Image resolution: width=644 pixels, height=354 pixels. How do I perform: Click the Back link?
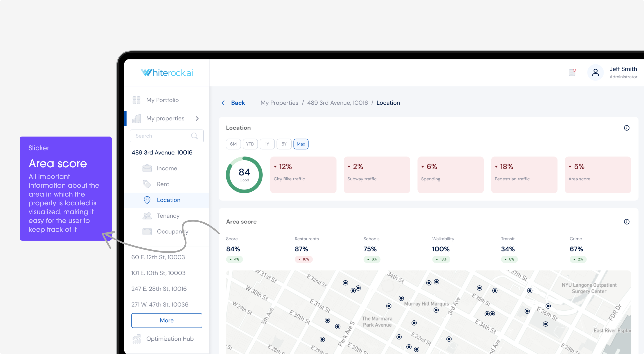tap(238, 103)
